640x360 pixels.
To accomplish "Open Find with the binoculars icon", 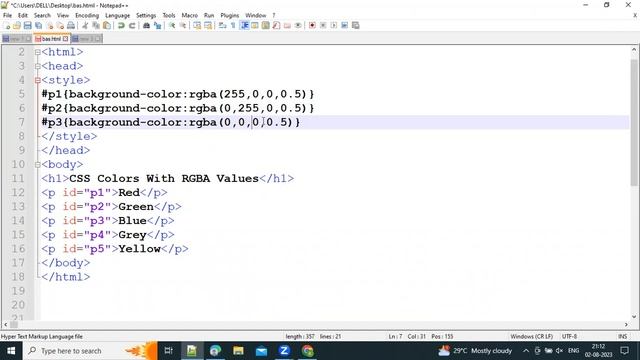I will pyautogui.click(x=146, y=26).
